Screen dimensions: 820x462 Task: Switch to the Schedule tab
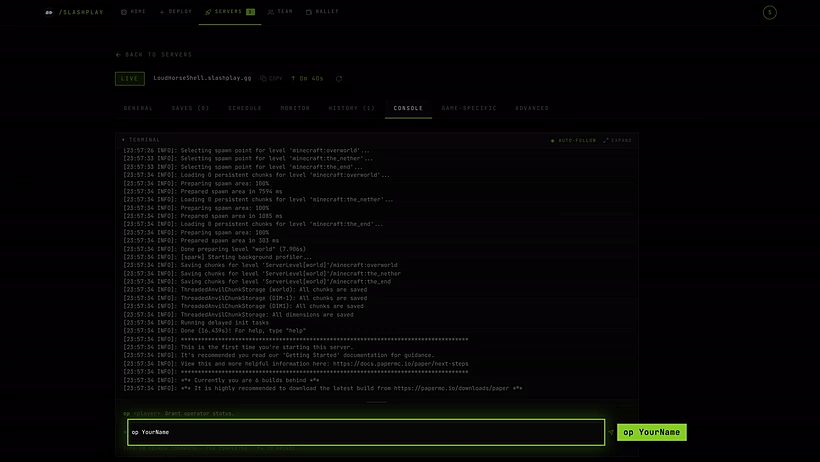pos(245,108)
